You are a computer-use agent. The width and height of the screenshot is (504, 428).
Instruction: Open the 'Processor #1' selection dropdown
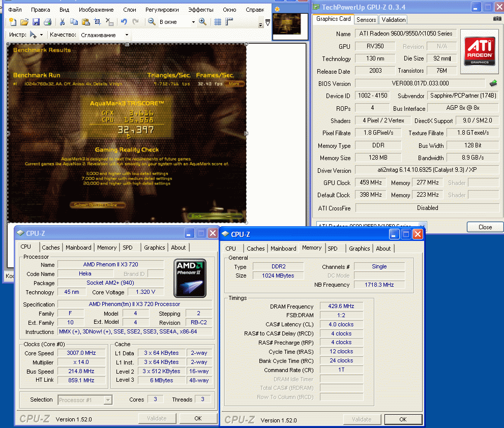(x=108, y=400)
